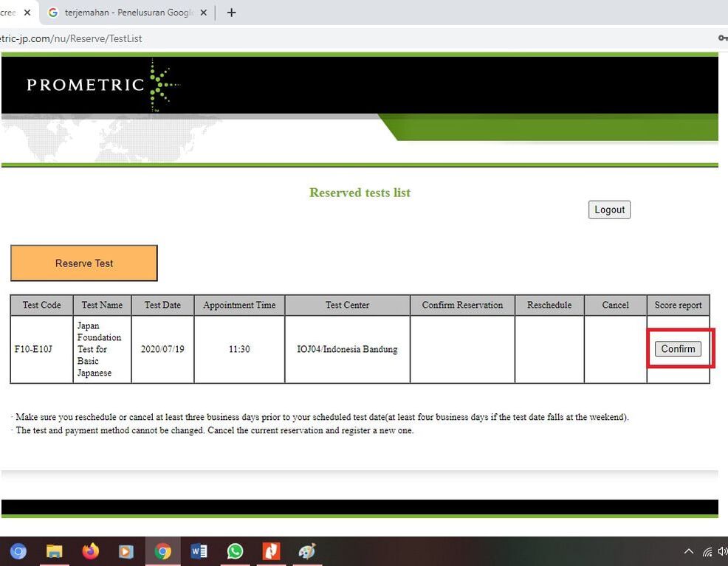Open the orange PDF reader taskbar icon
The width and height of the screenshot is (728, 566).
click(x=271, y=551)
